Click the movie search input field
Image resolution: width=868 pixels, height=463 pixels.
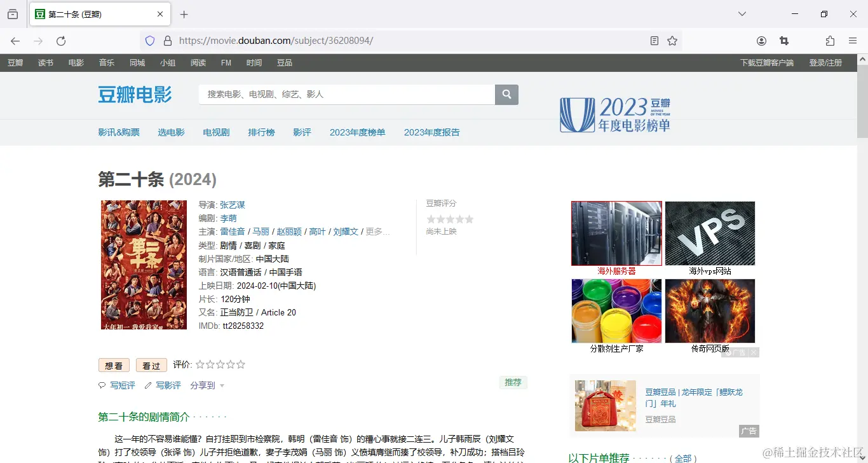(347, 94)
